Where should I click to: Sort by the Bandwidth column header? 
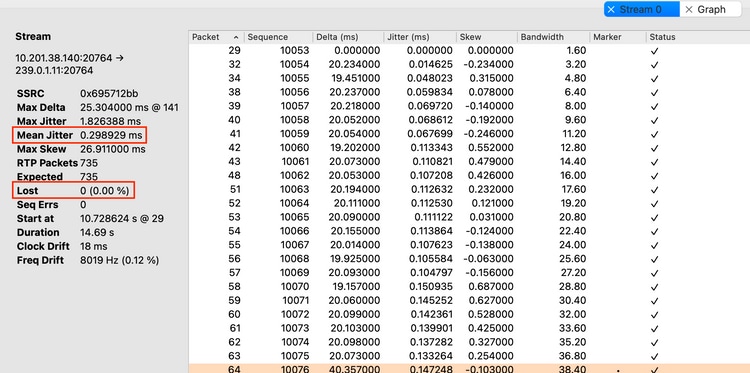(x=553, y=37)
